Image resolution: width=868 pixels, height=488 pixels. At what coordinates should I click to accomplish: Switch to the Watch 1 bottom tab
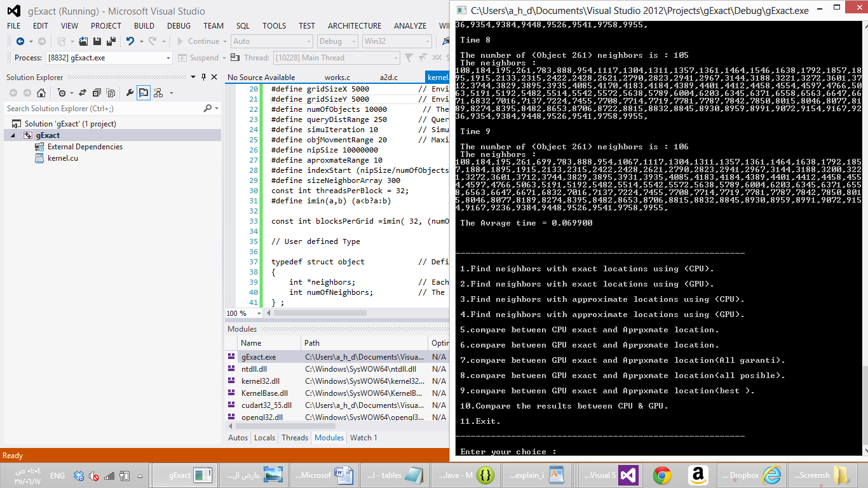coord(363,437)
